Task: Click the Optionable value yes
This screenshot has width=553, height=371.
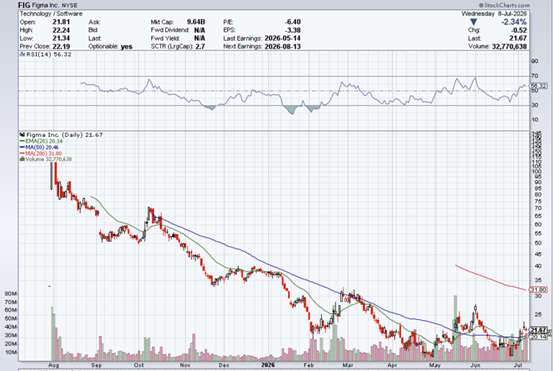Action: (x=126, y=47)
